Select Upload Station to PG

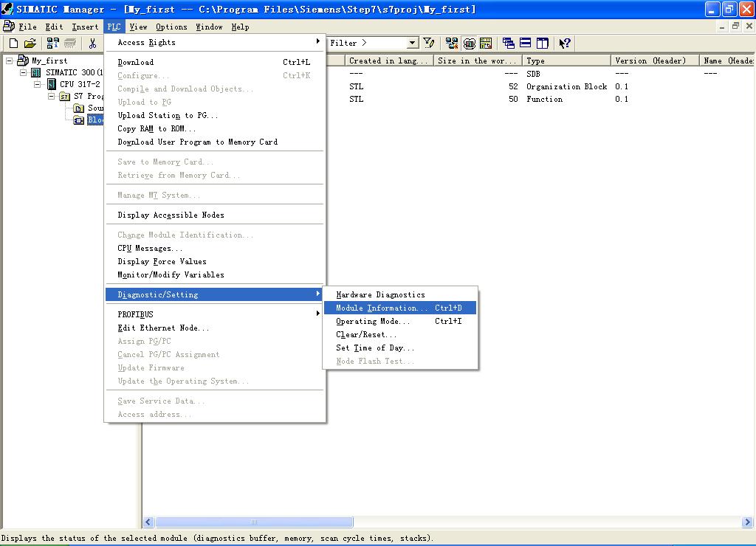coord(215,116)
